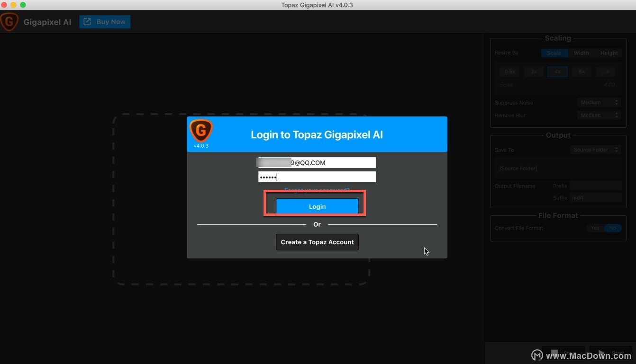Click the Output Filename label

[515, 186]
